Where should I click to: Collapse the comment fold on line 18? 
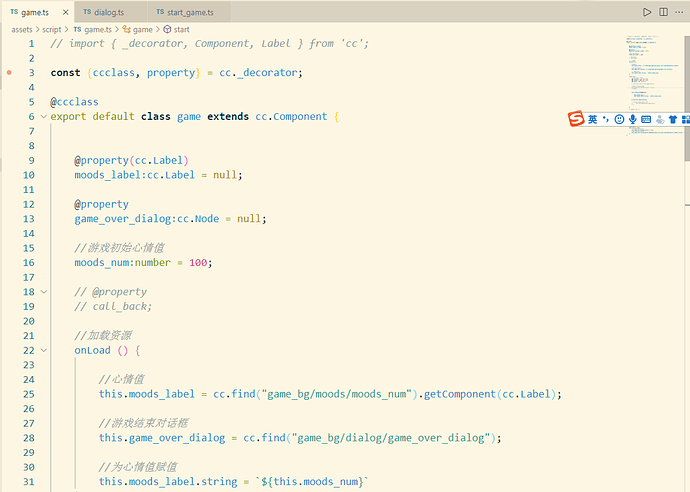pyautogui.click(x=44, y=292)
